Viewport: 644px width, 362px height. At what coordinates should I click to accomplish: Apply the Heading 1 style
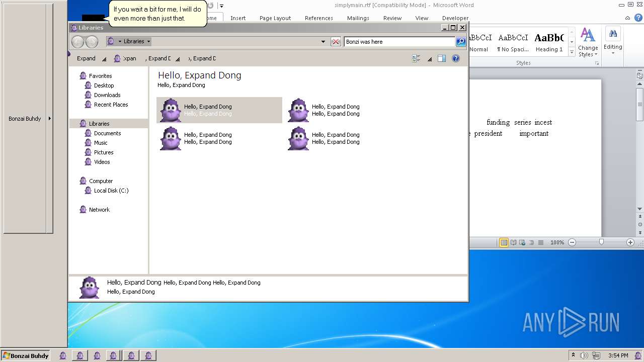tap(549, 42)
